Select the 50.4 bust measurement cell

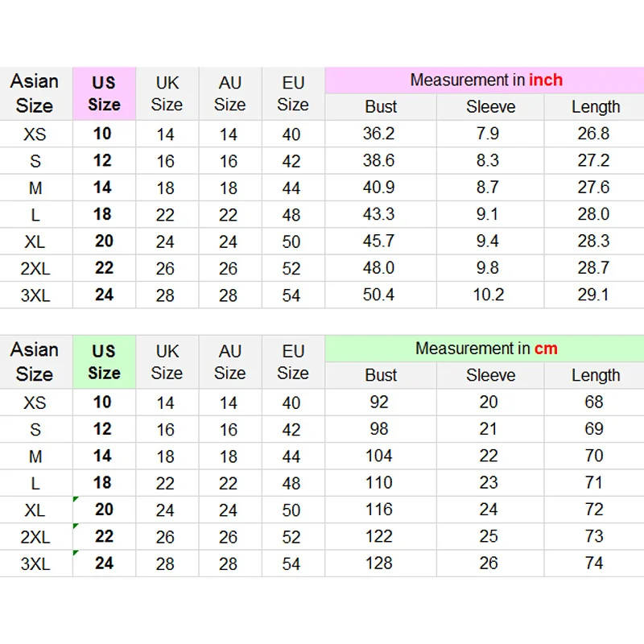point(378,295)
